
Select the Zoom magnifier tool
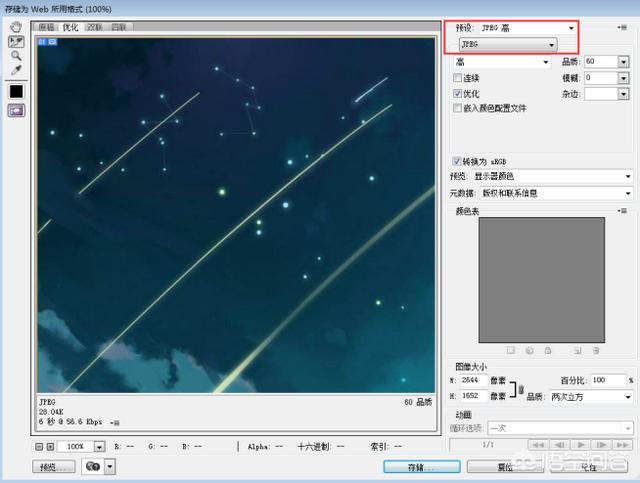click(16, 56)
